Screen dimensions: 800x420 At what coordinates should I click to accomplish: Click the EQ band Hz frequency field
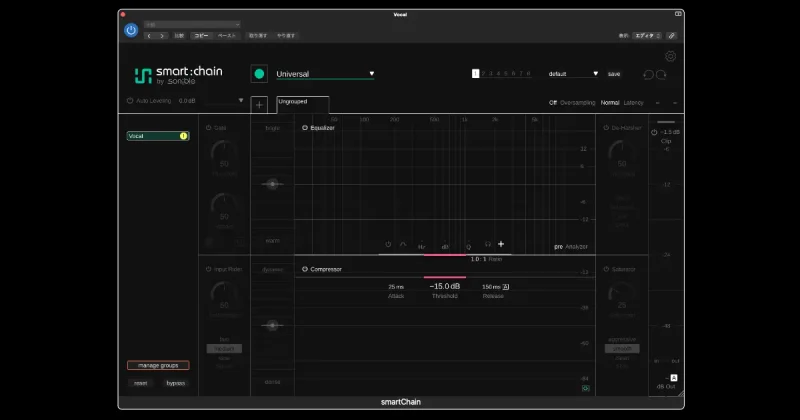[x=421, y=246]
